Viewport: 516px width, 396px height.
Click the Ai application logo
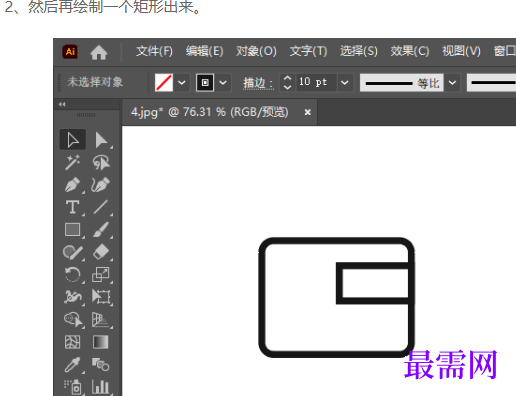70,52
